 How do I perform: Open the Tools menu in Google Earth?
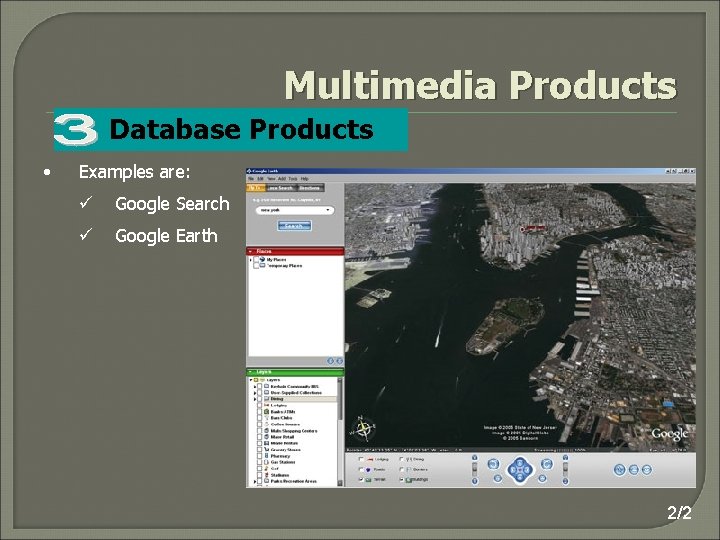[293, 179]
